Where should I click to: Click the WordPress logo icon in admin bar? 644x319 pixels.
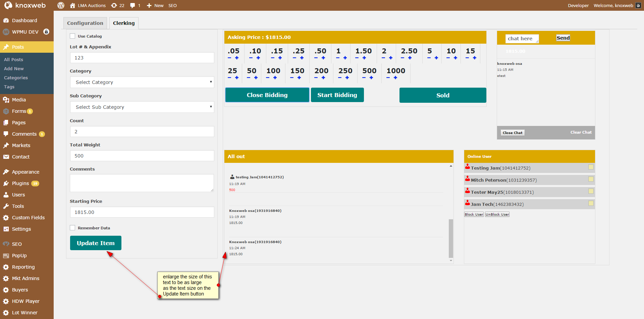tap(61, 5)
